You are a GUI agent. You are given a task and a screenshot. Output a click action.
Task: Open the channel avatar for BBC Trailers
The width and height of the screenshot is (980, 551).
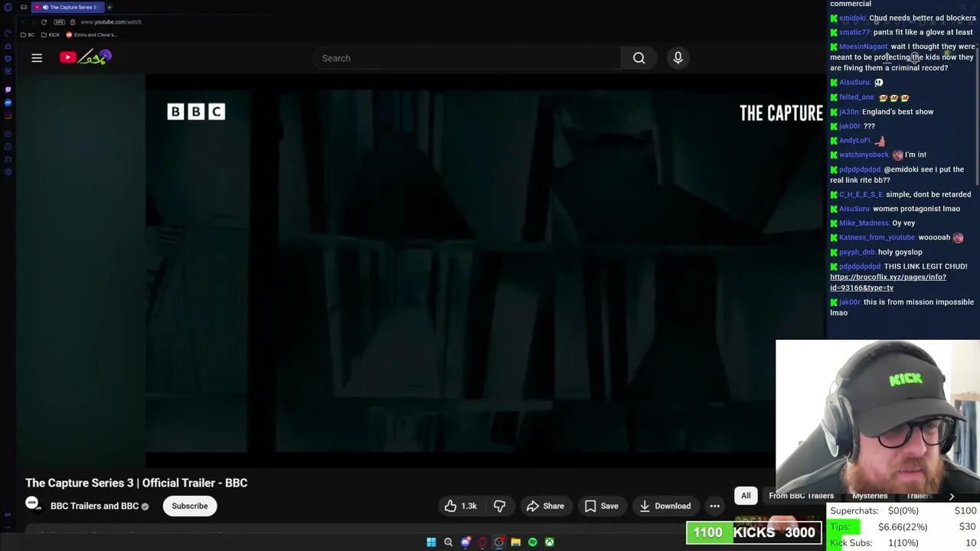pos(33,504)
